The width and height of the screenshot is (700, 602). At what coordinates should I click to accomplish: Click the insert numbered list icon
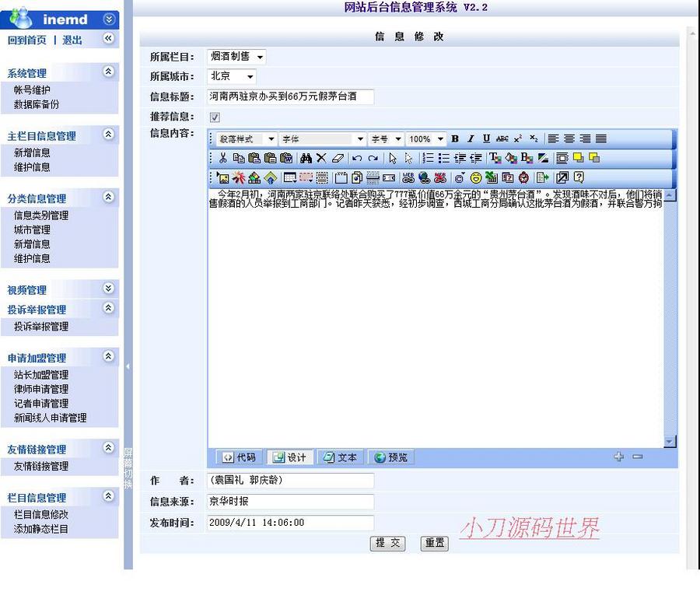point(429,158)
